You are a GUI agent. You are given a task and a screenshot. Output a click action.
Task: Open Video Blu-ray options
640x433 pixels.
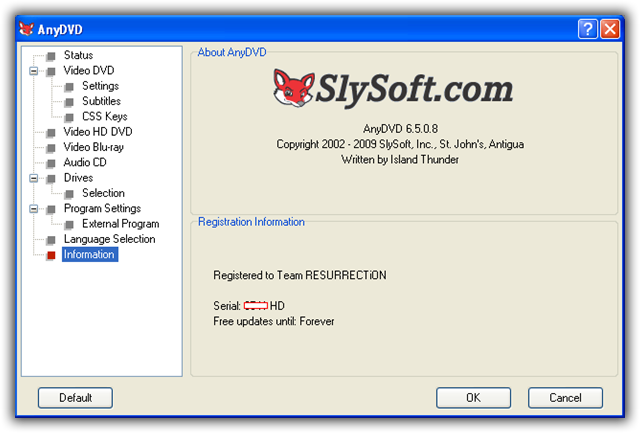click(93, 147)
